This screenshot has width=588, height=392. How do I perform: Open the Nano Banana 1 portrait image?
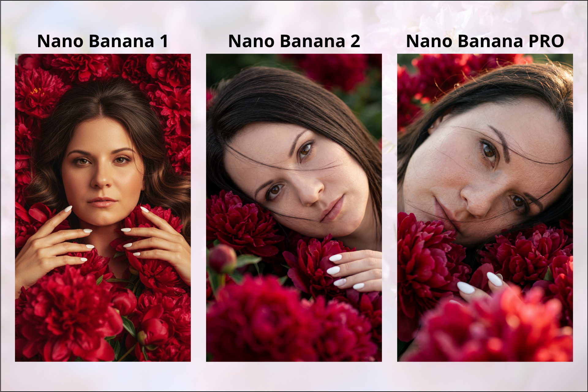click(103, 208)
